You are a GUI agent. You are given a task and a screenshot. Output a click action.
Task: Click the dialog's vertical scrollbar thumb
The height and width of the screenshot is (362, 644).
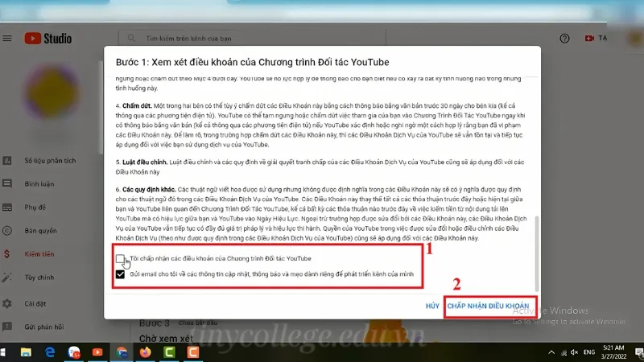click(536, 253)
